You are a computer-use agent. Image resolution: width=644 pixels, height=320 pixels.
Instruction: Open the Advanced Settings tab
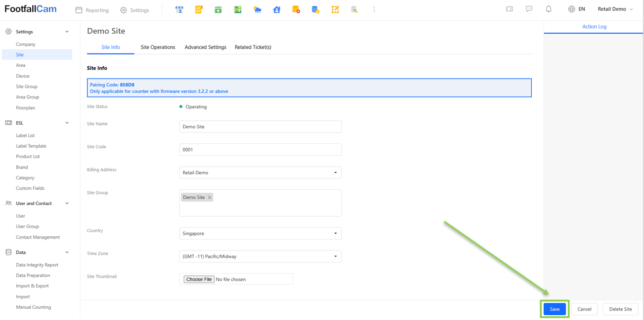click(x=206, y=47)
